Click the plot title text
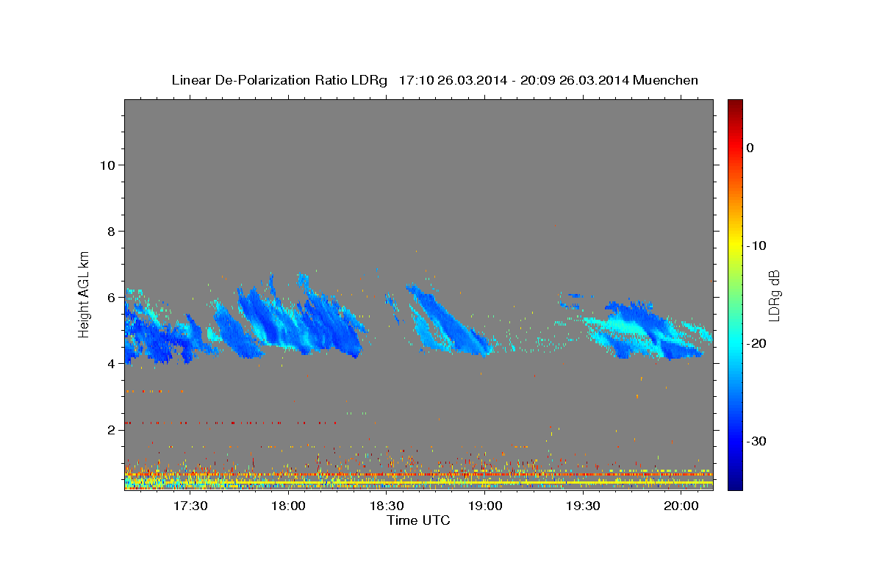This screenshot has height=588, width=882. tap(434, 80)
